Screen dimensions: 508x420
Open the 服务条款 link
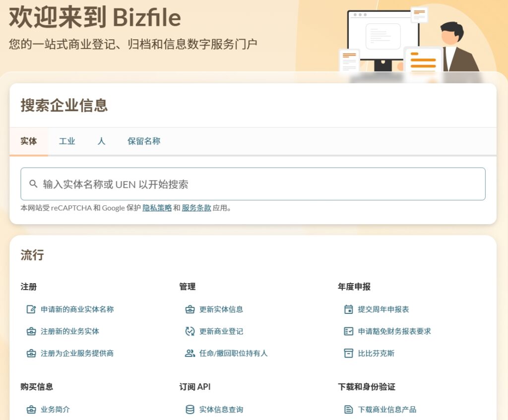pos(196,208)
